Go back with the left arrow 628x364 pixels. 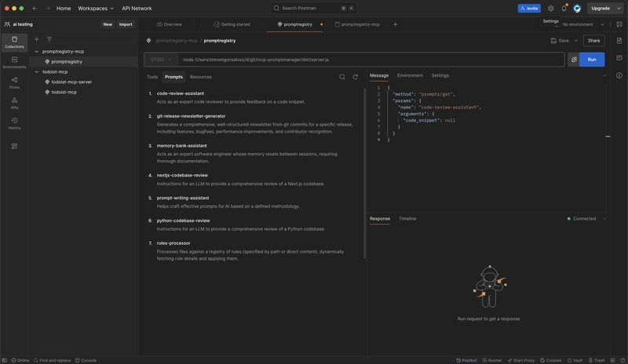click(35, 8)
